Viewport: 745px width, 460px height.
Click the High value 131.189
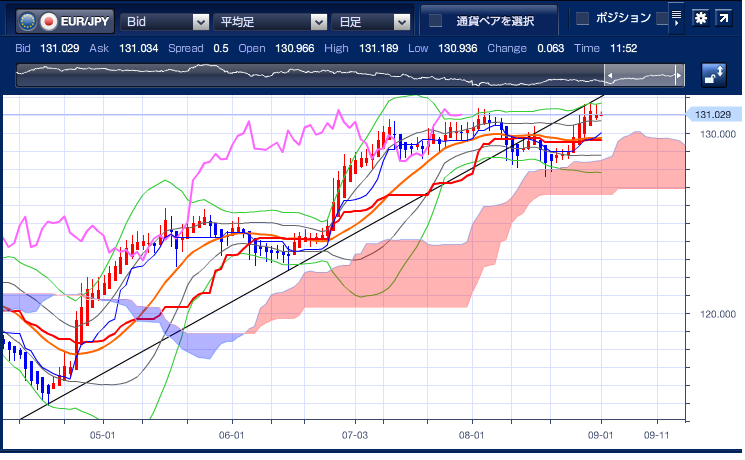tap(378, 48)
